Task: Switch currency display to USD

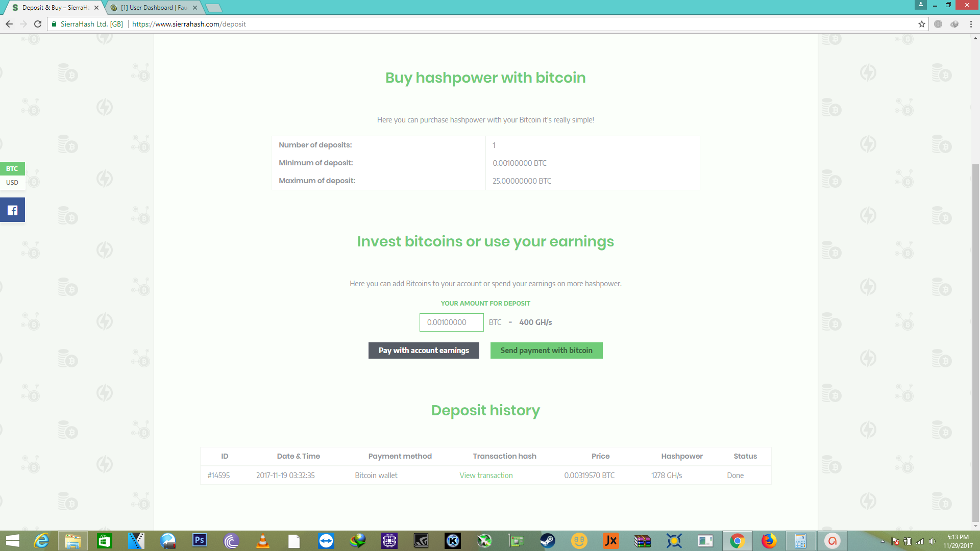Action: (12, 182)
